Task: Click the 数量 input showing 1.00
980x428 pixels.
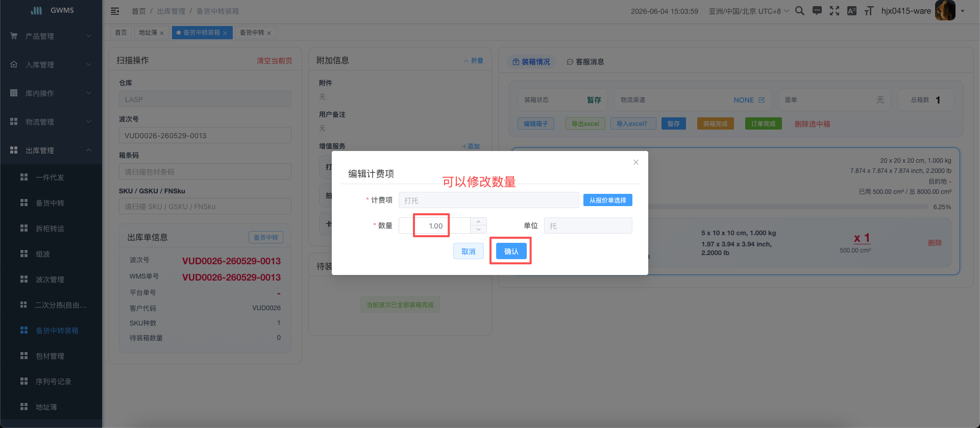Action: pos(435,225)
